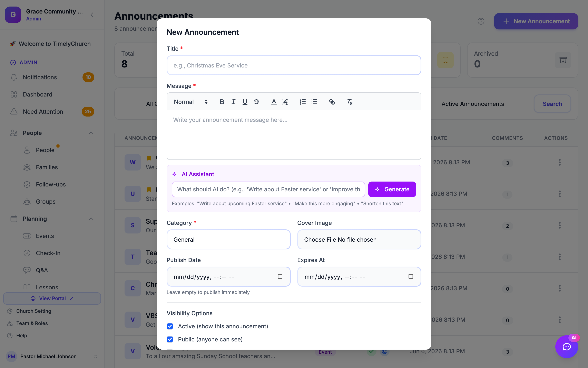Open actions menu for the T announcement row
This screenshot has width=588, height=368.
click(560, 257)
